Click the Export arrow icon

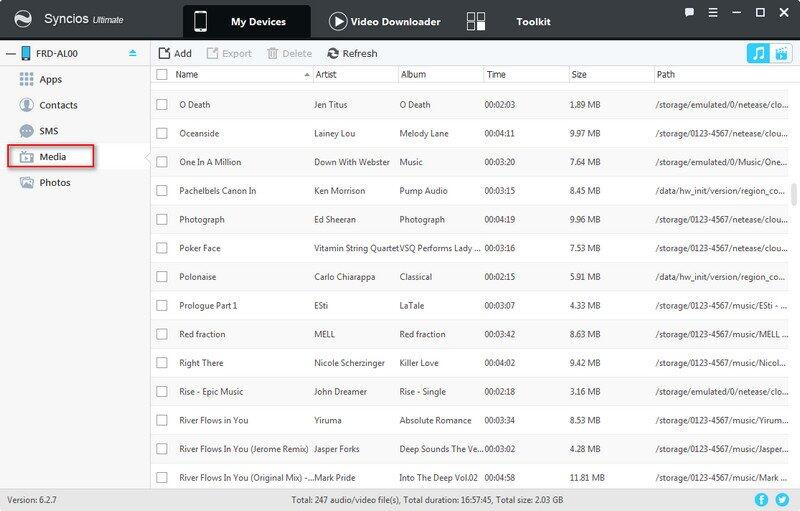pos(212,53)
